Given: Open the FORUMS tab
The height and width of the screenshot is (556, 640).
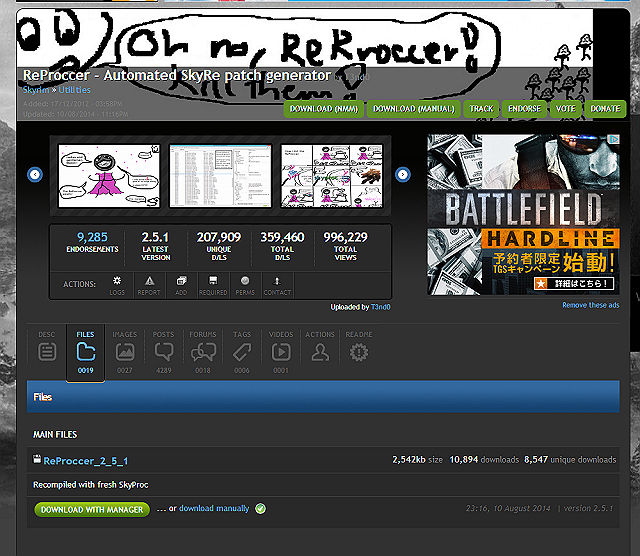Looking at the screenshot, I should (x=203, y=351).
